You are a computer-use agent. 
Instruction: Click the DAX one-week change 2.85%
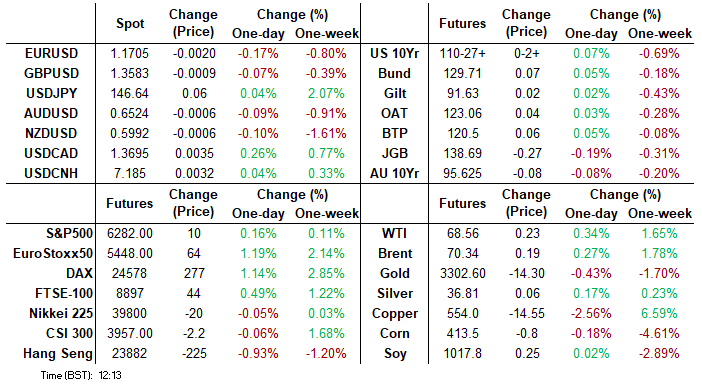(326, 273)
